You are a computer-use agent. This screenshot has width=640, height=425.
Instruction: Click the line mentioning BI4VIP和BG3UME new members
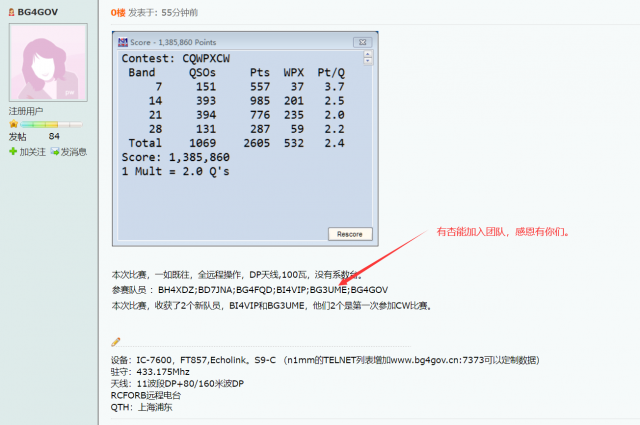(272, 306)
